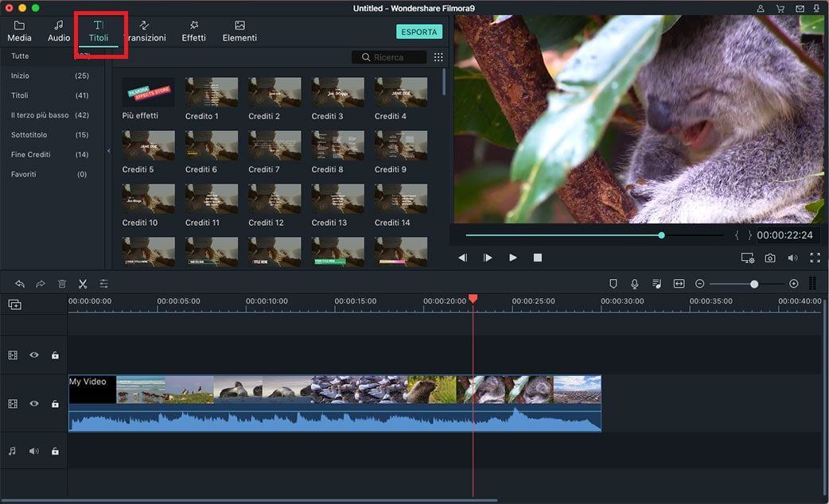Open preview display settings icon
The height and width of the screenshot is (504, 829).
click(x=748, y=258)
